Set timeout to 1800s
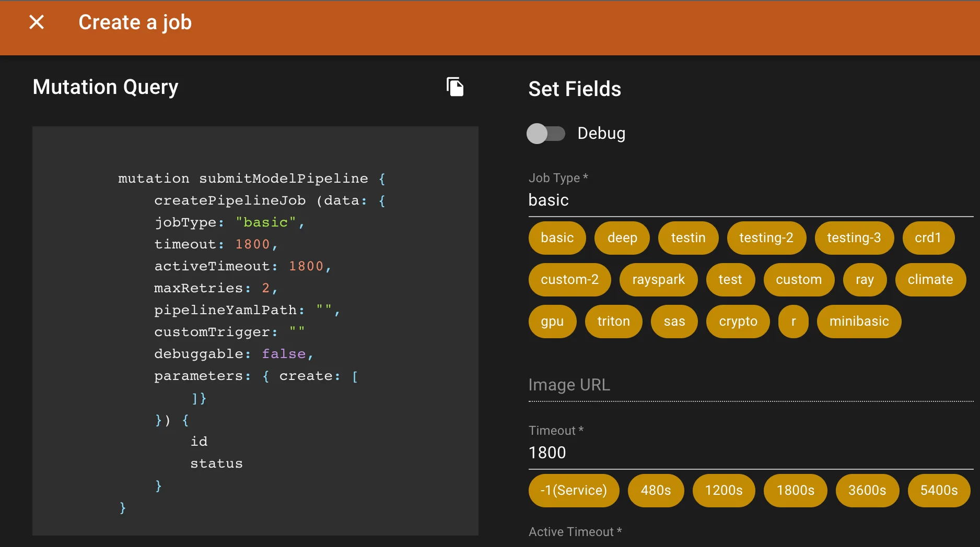This screenshot has width=980, height=547. pos(795,491)
